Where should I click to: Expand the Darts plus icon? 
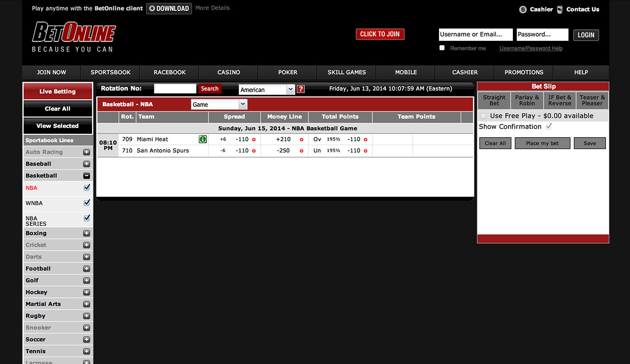click(x=87, y=257)
